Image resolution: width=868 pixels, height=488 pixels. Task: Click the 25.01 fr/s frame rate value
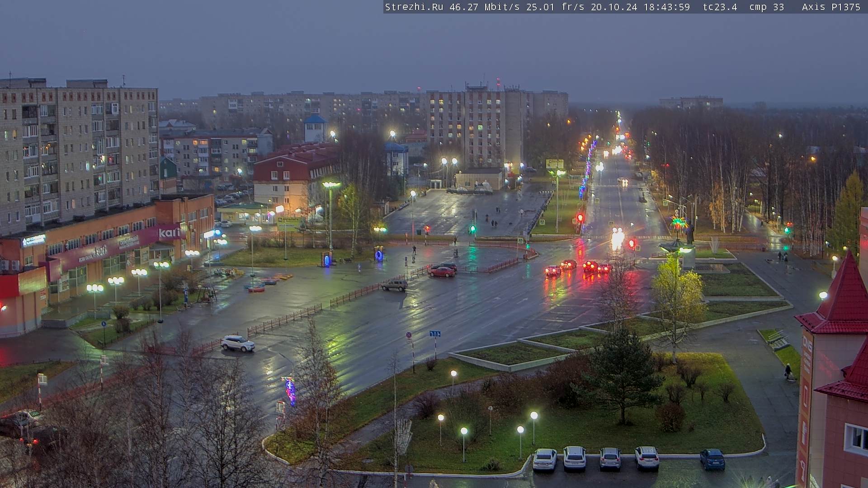tap(555, 7)
